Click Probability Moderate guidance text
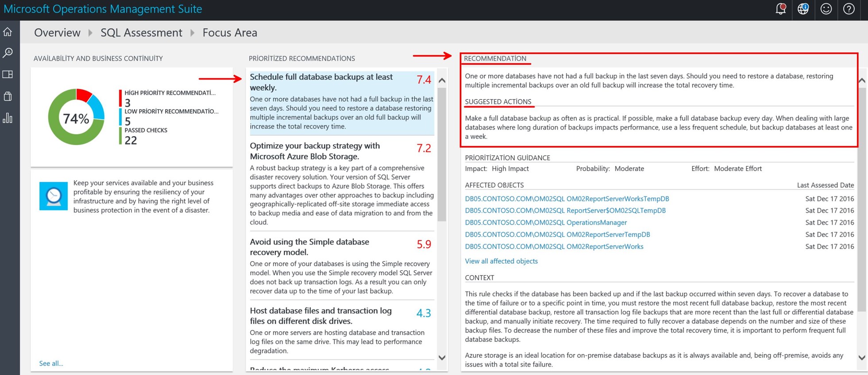The image size is (868, 375). tap(610, 168)
